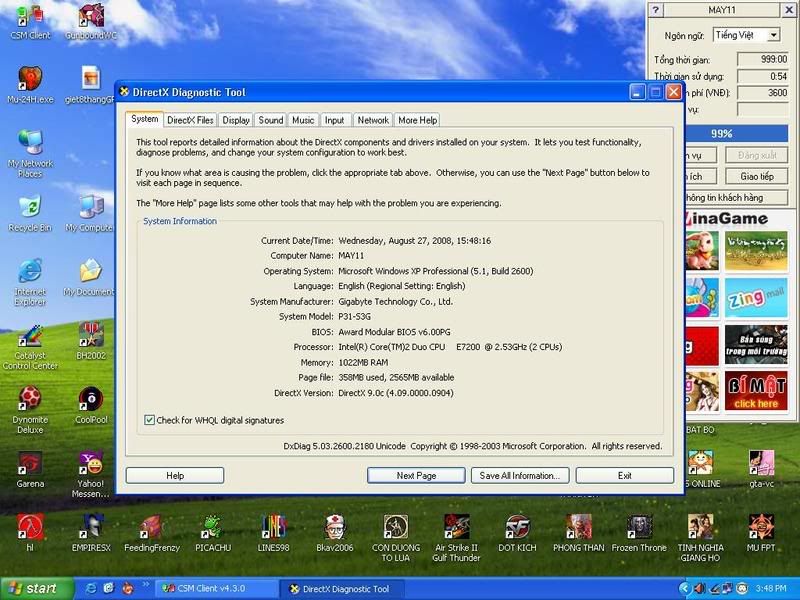Open the My Computer desktop icon

[90, 213]
